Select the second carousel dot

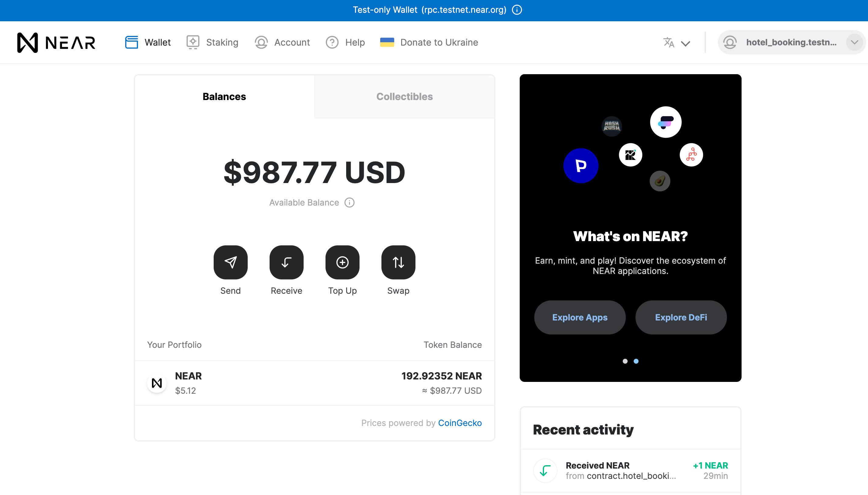pyautogui.click(x=636, y=361)
